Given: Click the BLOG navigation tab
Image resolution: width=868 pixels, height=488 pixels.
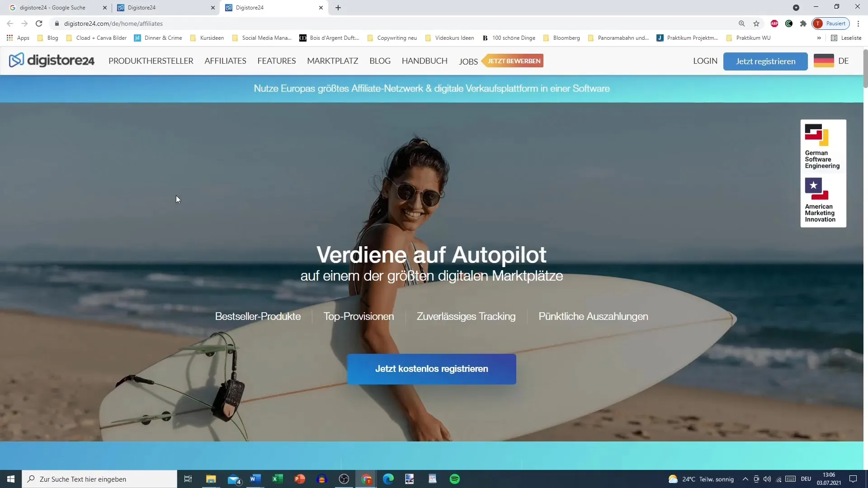Looking at the screenshot, I should click(380, 61).
